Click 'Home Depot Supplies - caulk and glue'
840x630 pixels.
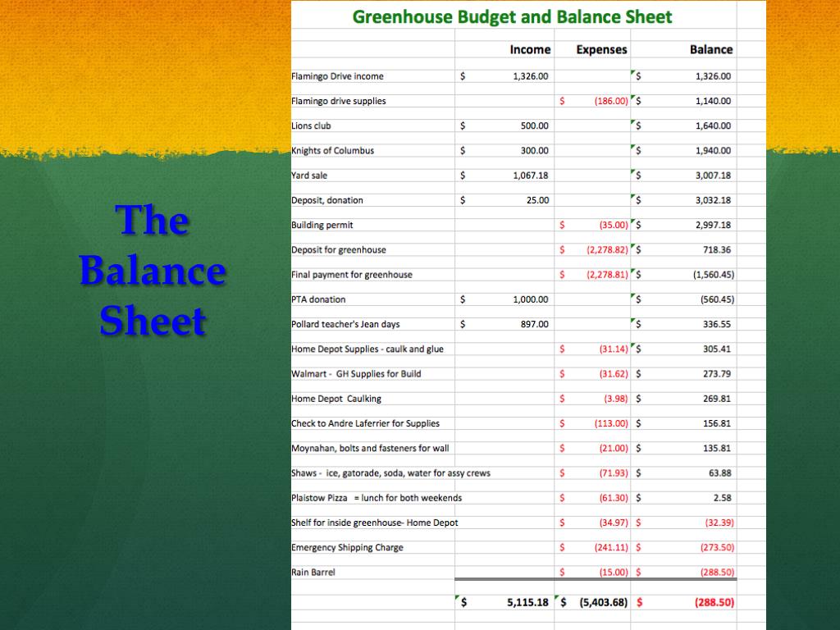[x=367, y=349]
